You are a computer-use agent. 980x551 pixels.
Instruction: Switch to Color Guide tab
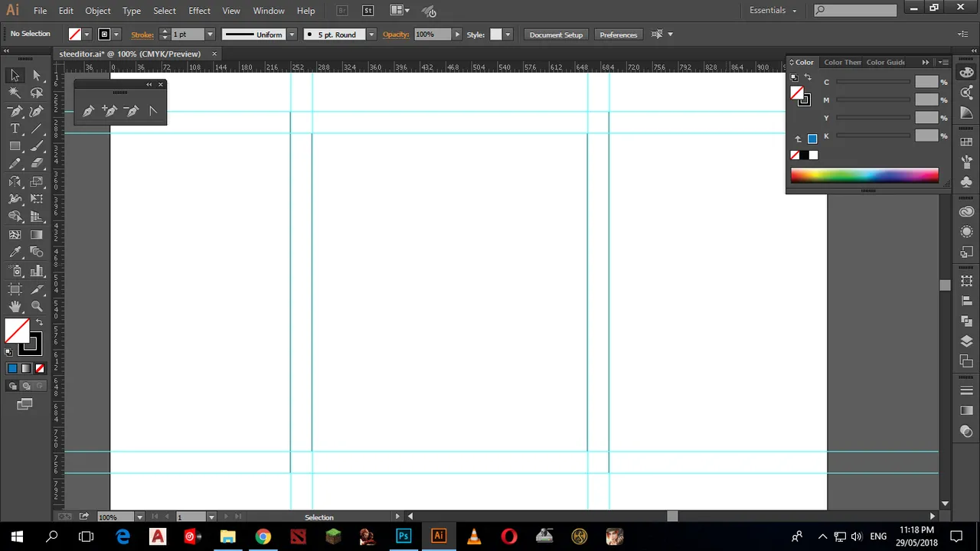click(x=886, y=62)
